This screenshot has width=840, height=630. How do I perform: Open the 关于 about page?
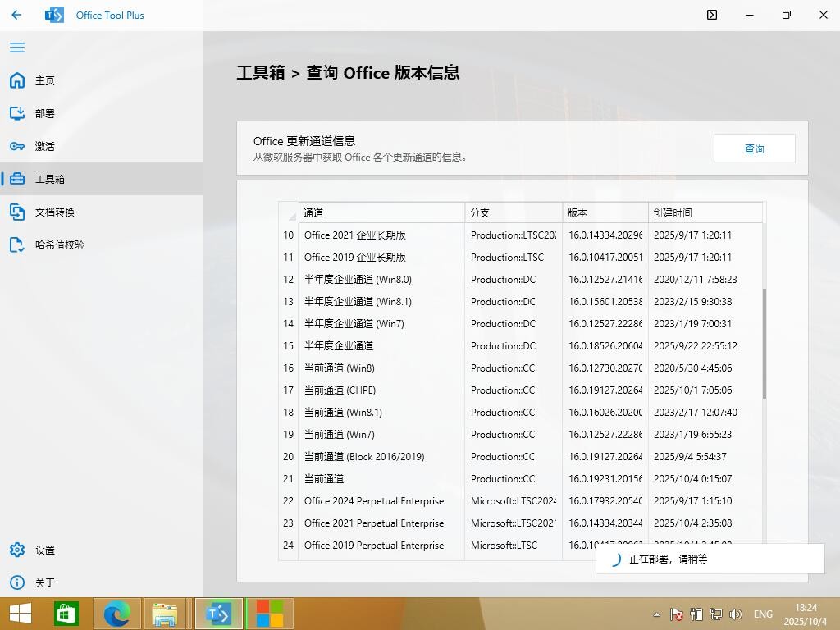pos(44,582)
